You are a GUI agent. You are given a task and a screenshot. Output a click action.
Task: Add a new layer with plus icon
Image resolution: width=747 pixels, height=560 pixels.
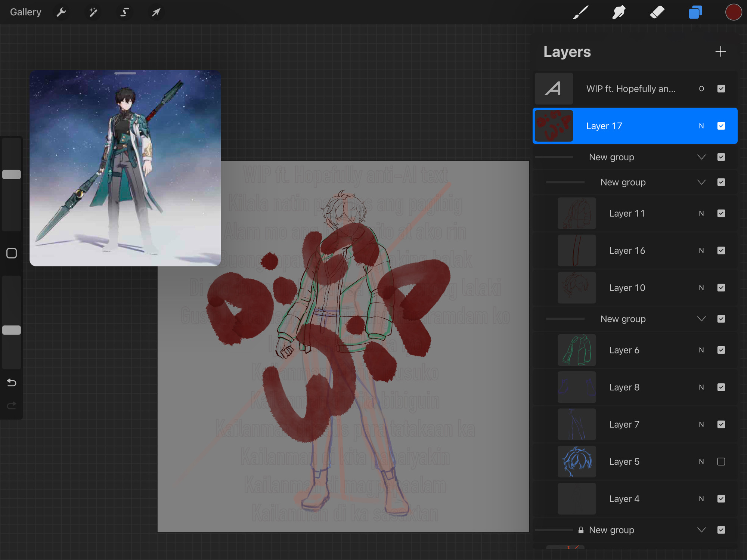click(x=720, y=52)
